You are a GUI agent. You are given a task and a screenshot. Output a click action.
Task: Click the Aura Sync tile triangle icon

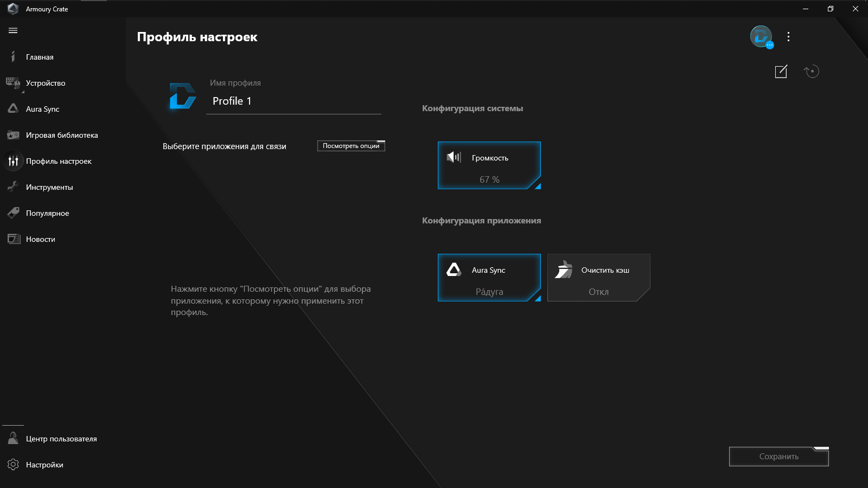454,269
